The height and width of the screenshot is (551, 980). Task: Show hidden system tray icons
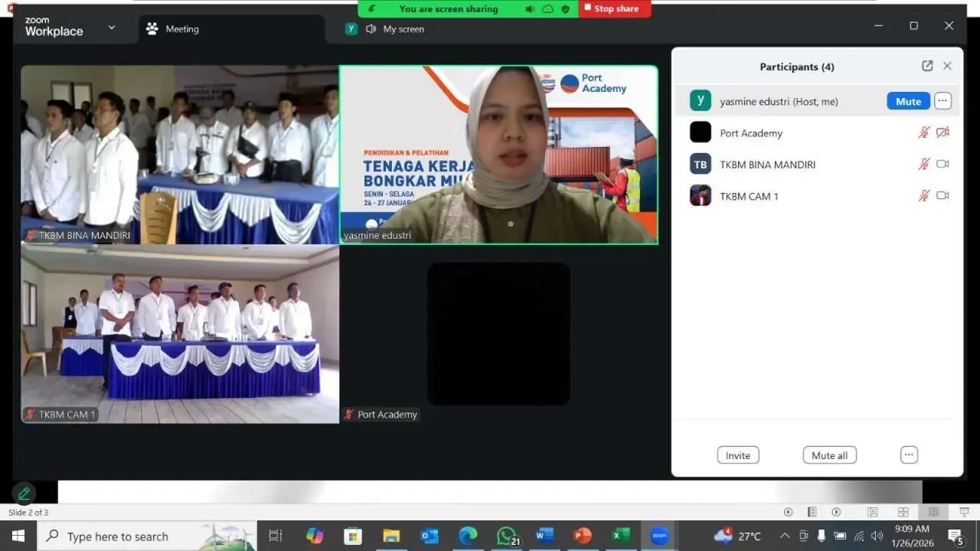(x=784, y=536)
